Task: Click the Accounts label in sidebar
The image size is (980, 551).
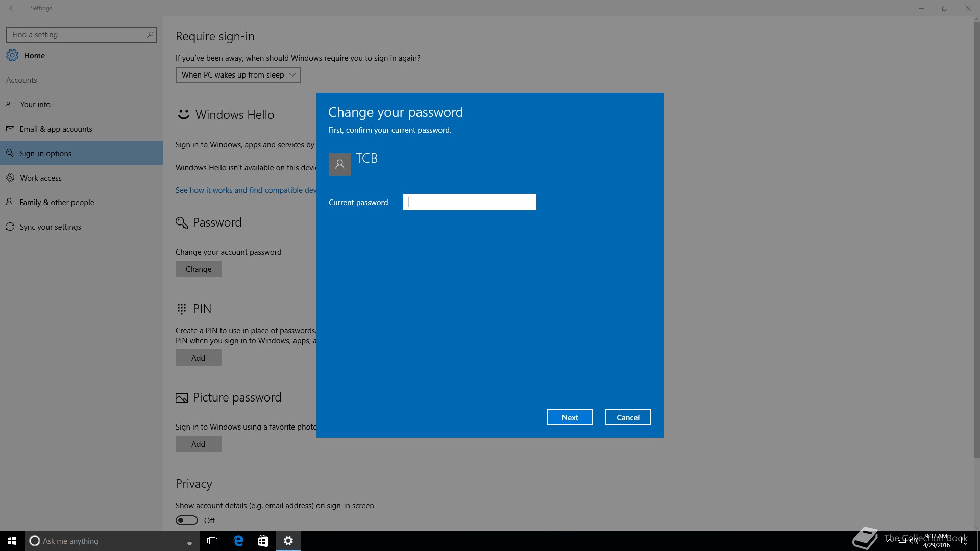Action: (x=21, y=80)
